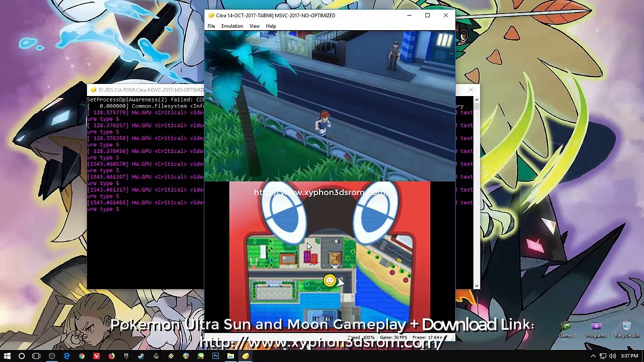Open Cortana search circle on taskbar
Viewport: 644px width, 362px height.
click(x=22, y=356)
